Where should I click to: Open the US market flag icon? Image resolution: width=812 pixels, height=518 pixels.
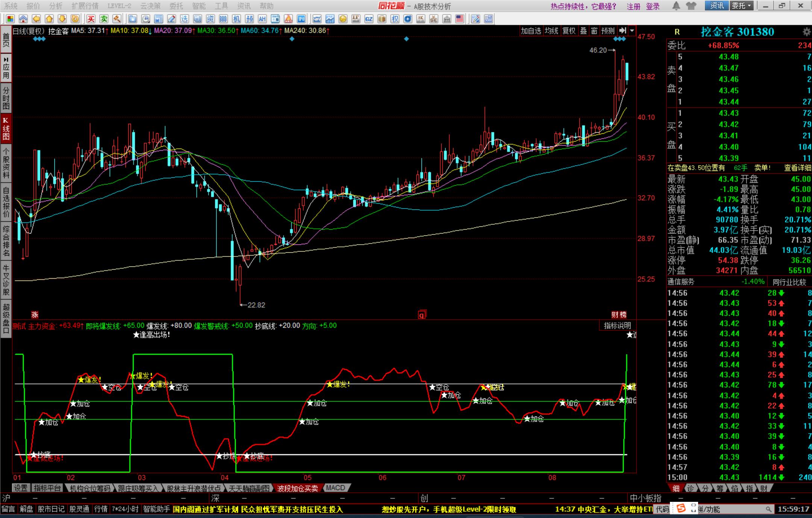pyautogui.click(x=459, y=19)
